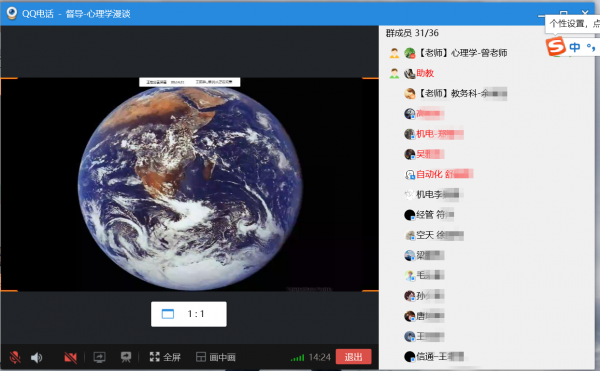600x371 pixels.
Task: Turn on the disabled camera icon
Action: [x=70, y=358]
